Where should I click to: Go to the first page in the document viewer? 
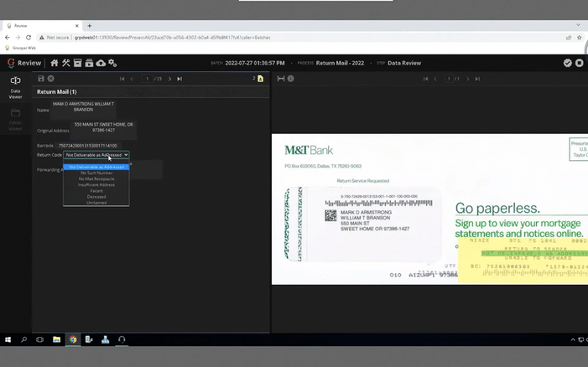(425, 79)
